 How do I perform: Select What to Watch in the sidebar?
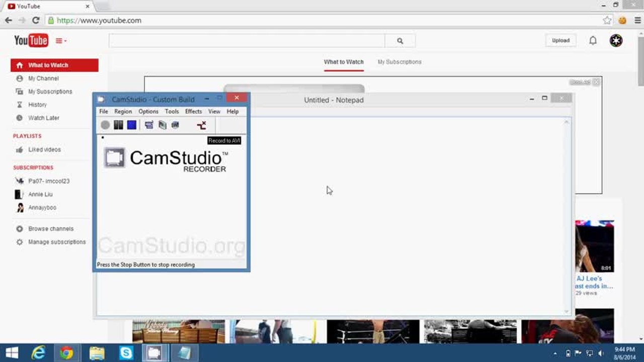pyautogui.click(x=54, y=65)
